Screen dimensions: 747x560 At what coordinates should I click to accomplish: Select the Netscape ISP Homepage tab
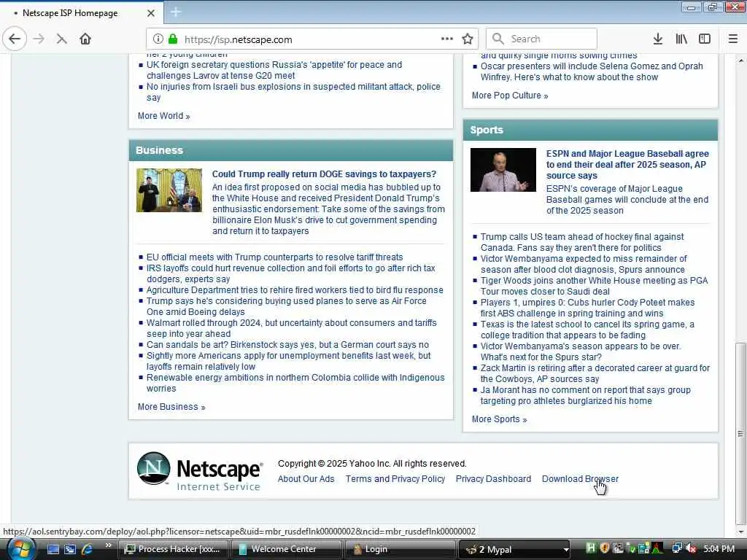point(82,13)
